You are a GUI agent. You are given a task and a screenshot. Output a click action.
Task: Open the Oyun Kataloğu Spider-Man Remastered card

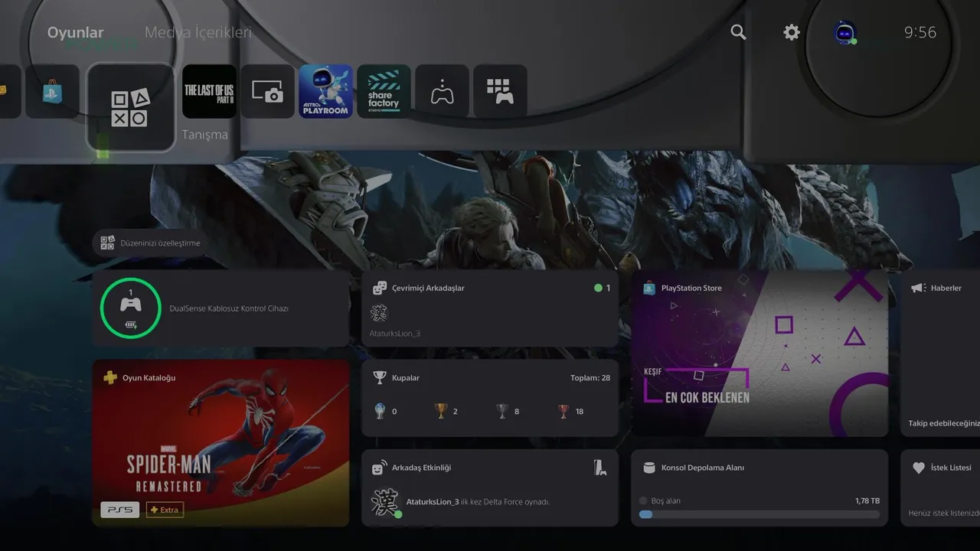220,442
